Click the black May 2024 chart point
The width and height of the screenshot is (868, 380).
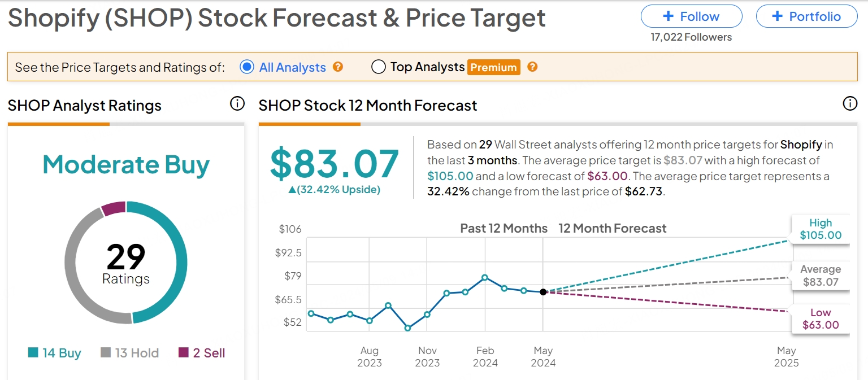pyautogui.click(x=543, y=292)
